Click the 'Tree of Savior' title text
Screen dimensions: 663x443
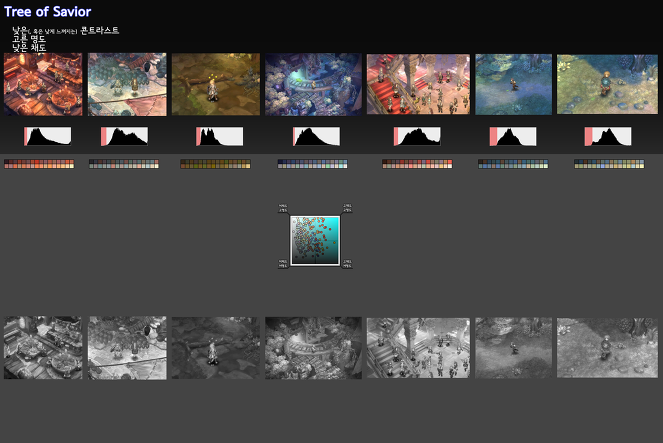point(47,11)
